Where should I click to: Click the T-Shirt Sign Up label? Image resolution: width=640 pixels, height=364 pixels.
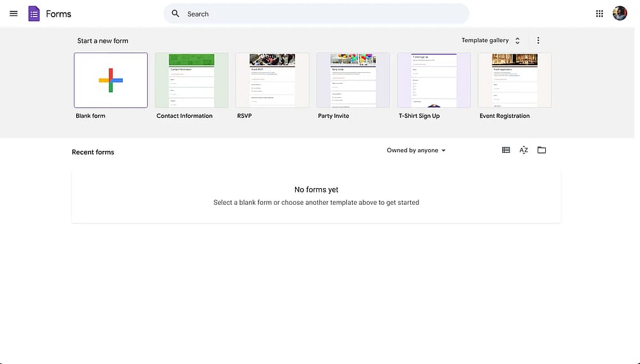(x=419, y=116)
